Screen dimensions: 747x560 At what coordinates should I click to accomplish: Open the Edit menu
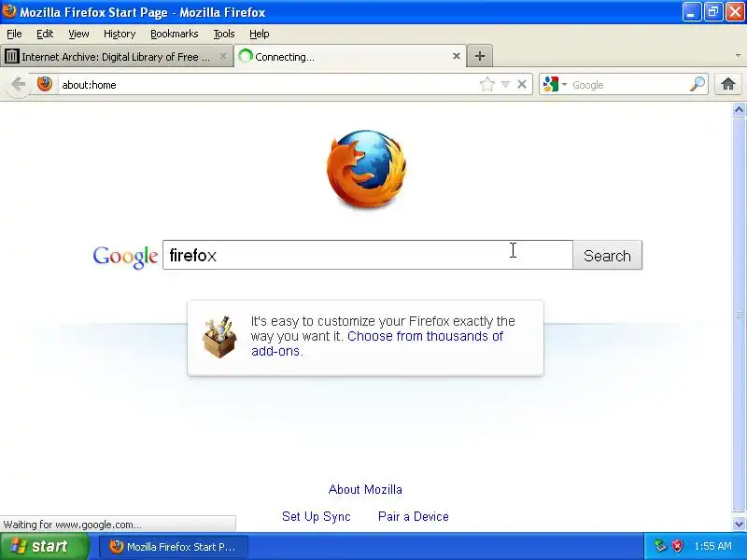click(45, 34)
